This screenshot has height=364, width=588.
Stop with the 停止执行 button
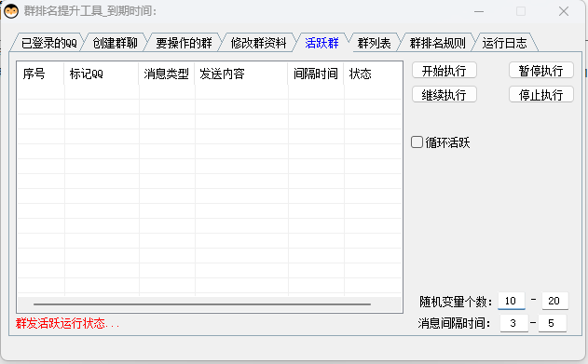(x=540, y=94)
